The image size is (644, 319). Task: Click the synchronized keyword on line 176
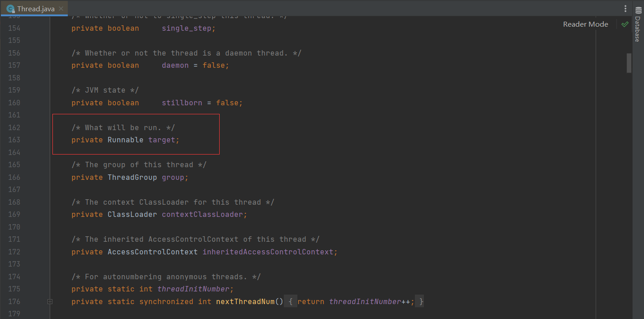point(166,301)
